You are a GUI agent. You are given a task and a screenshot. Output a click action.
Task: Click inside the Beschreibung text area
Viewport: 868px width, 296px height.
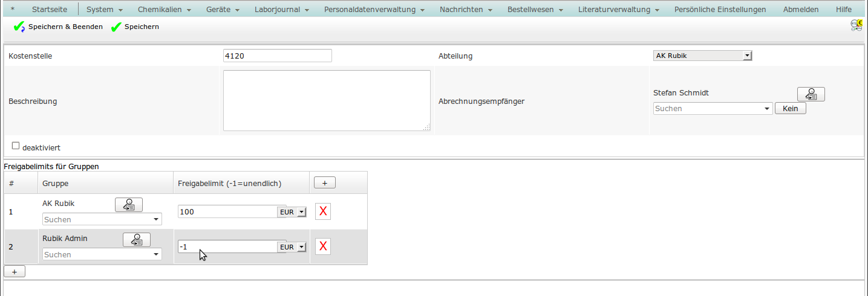[327, 100]
